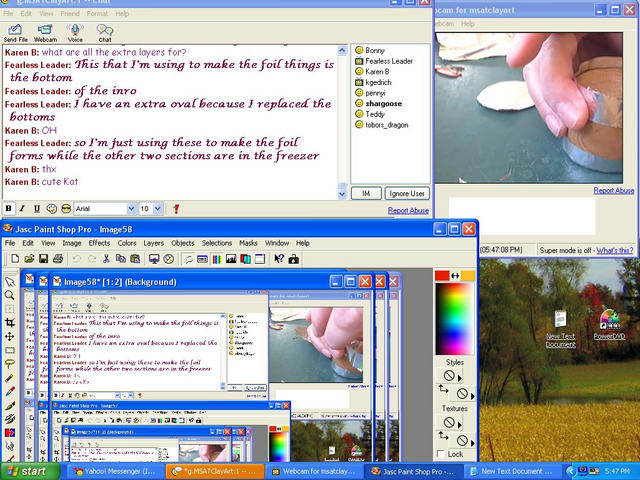The height and width of the screenshot is (480, 640).
Task: Switch to Yahoo! Messenger taskbar button
Action: [115, 471]
